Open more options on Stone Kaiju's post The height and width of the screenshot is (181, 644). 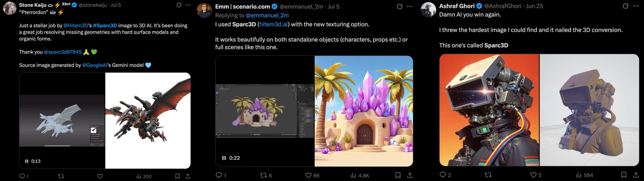pos(188,5)
